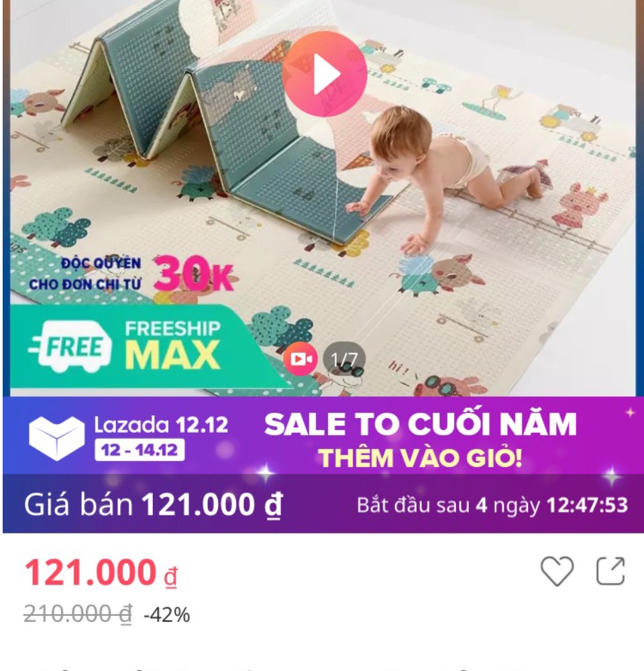
Task: Tap the Thêm Vào Giỏ! text
Action: (420, 458)
